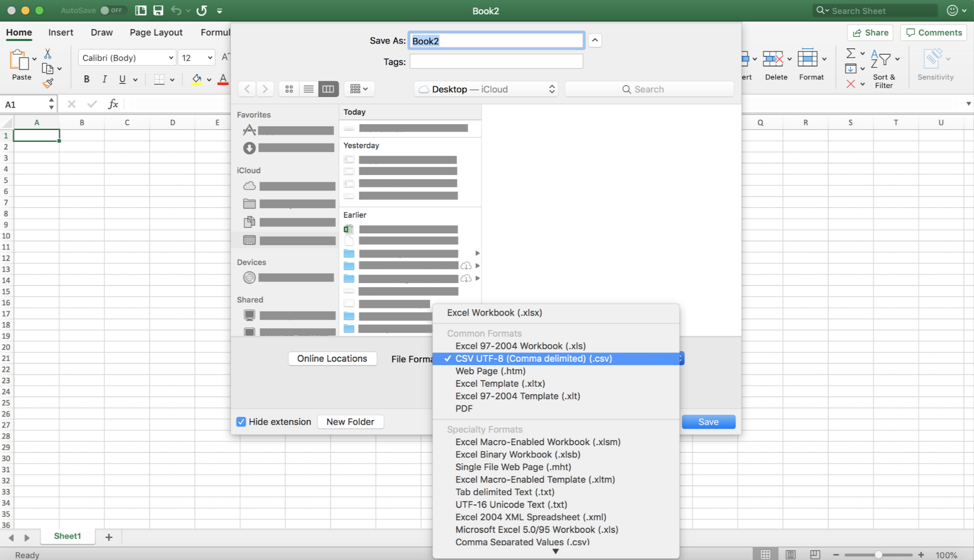Click the Tags input field
The image size is (974, 560).
point(496,61)
